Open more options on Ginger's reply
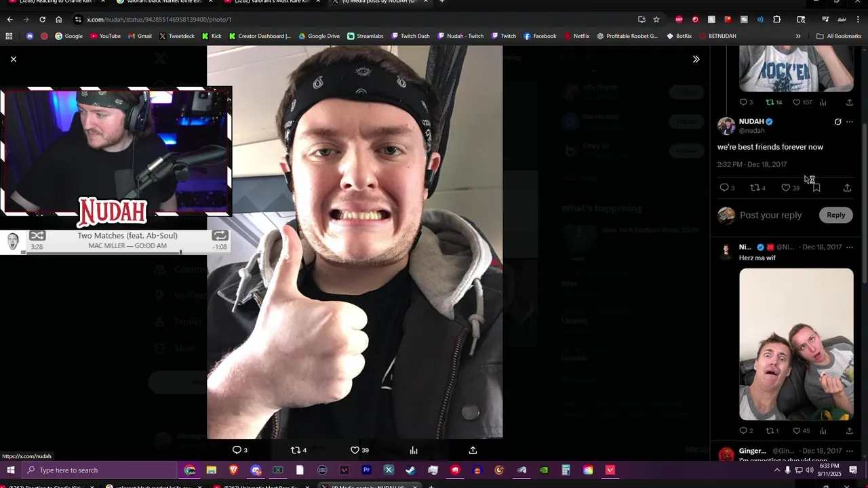Image resolution: width=868 pixels, height=488 pixels. tap(850, 451)
